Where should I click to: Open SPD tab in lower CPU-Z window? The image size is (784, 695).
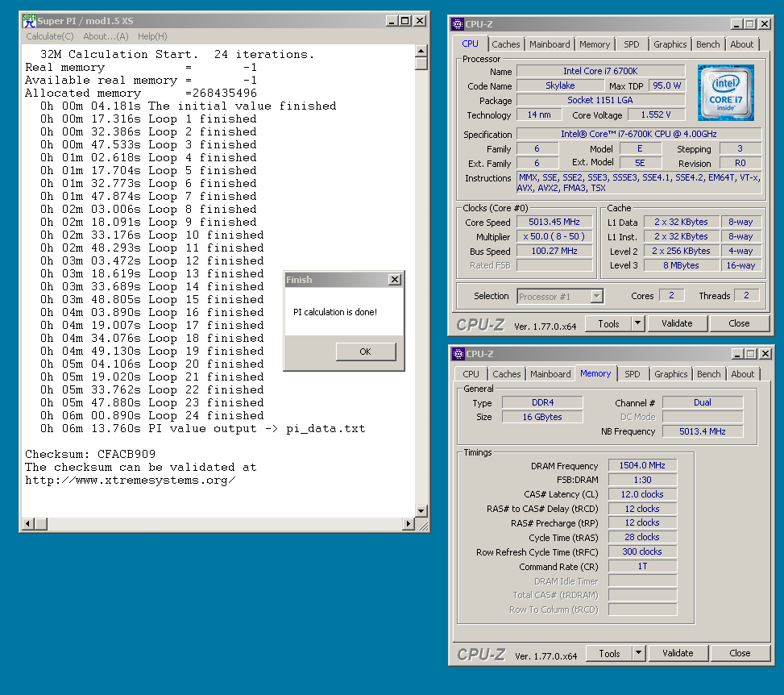pos(633,374)
